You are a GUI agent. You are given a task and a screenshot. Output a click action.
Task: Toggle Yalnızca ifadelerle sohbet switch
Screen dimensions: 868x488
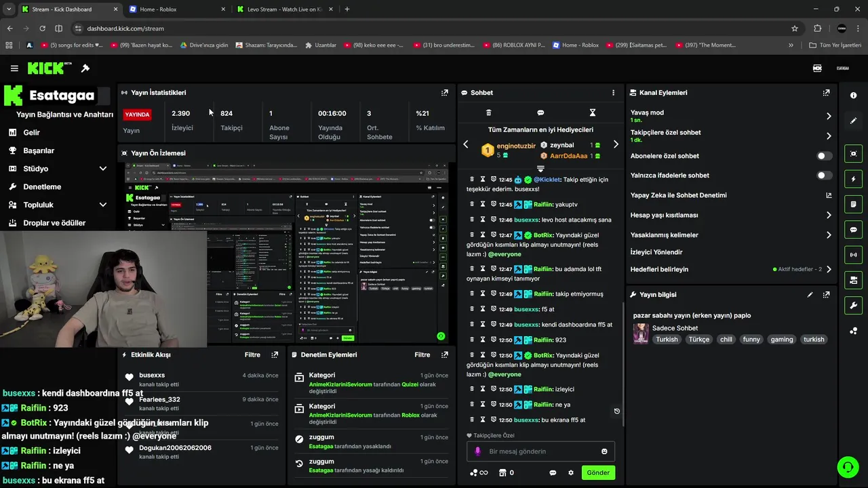coord(824,176)
